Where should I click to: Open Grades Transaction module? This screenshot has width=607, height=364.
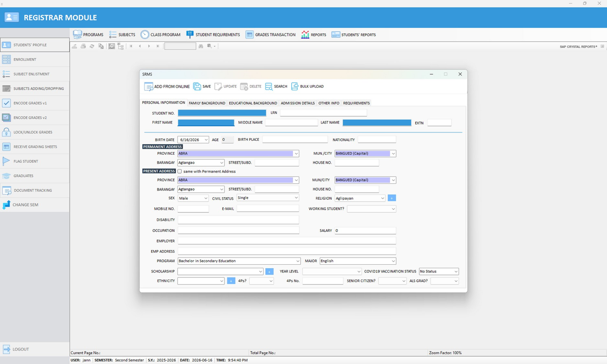pos(271,35)
